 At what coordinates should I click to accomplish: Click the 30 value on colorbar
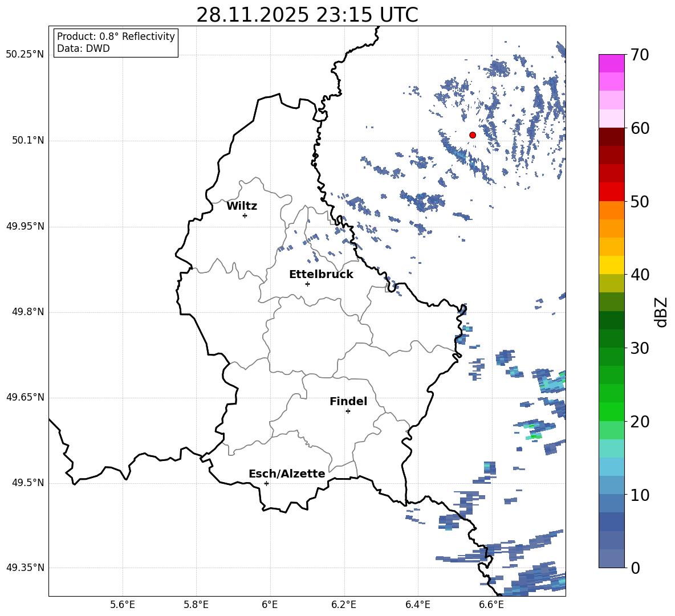click(640, 348)
